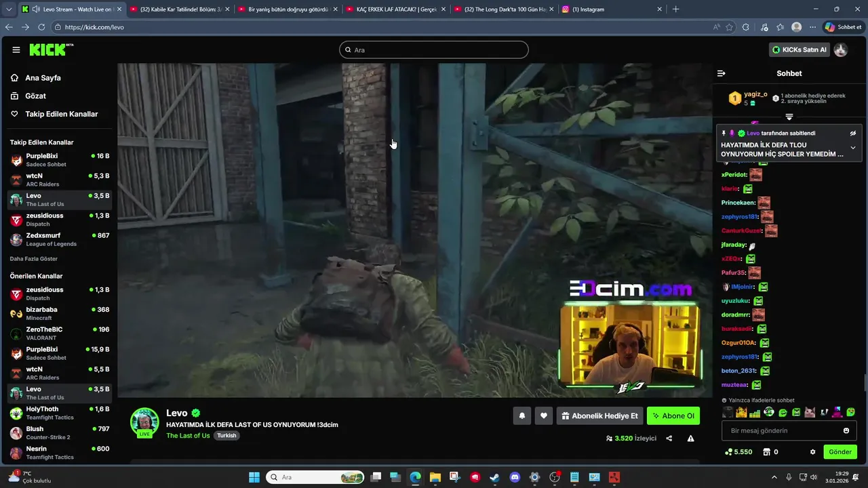Expand the gift leaderboard arrow under yagiz_o
The width and height of the screenshot is (868, 488).
[x=789, y=117]
